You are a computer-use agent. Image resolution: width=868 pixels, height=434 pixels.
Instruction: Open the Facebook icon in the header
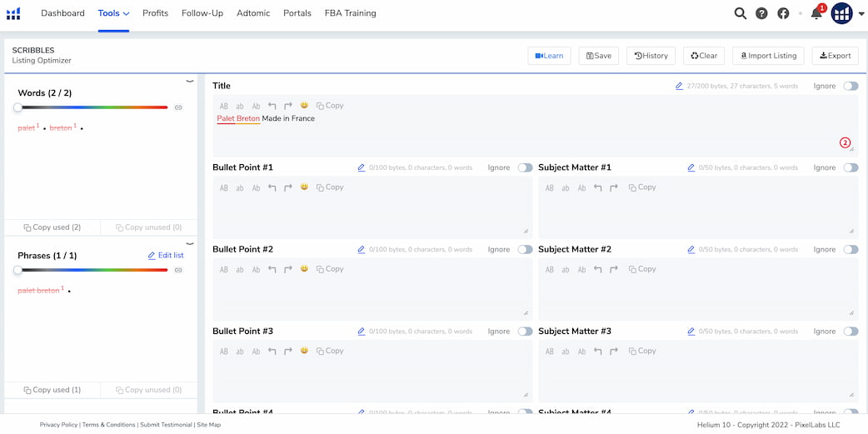pyautogui.click(x=783, y=13)
